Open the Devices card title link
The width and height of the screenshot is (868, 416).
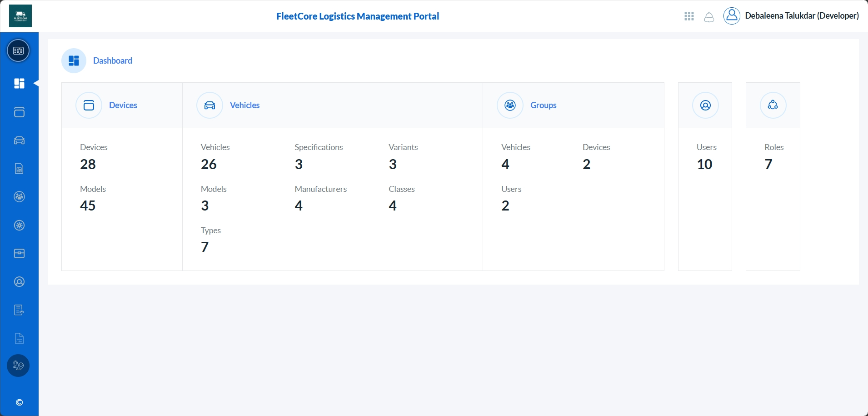(x=122, y=105)
